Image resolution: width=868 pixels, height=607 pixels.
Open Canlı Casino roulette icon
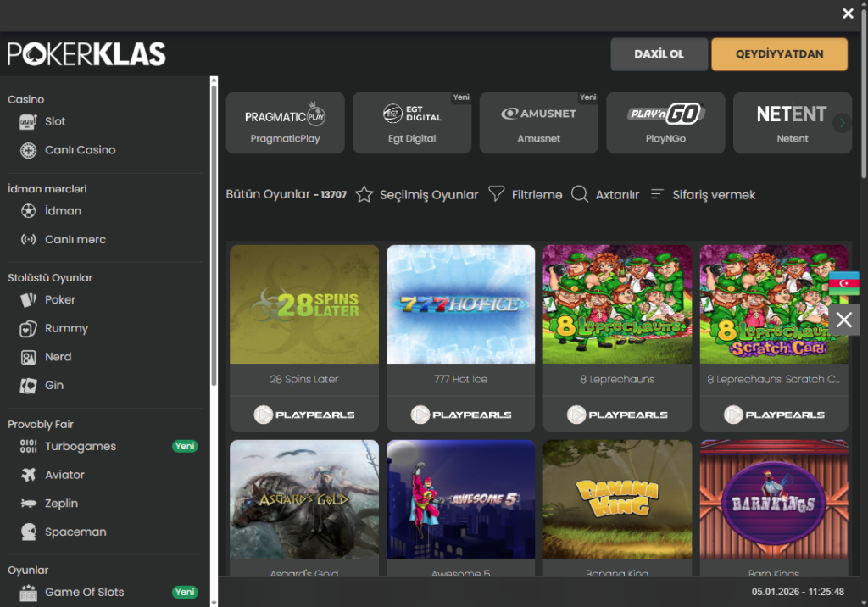click(29, 150)
